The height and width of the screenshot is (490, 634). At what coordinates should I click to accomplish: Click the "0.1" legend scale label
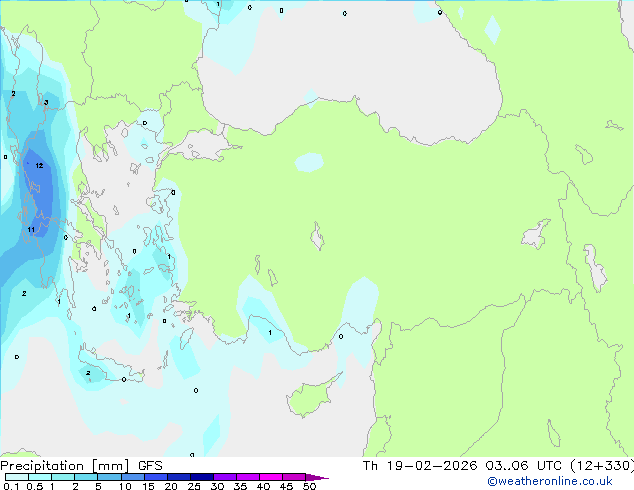coord(11,486)
